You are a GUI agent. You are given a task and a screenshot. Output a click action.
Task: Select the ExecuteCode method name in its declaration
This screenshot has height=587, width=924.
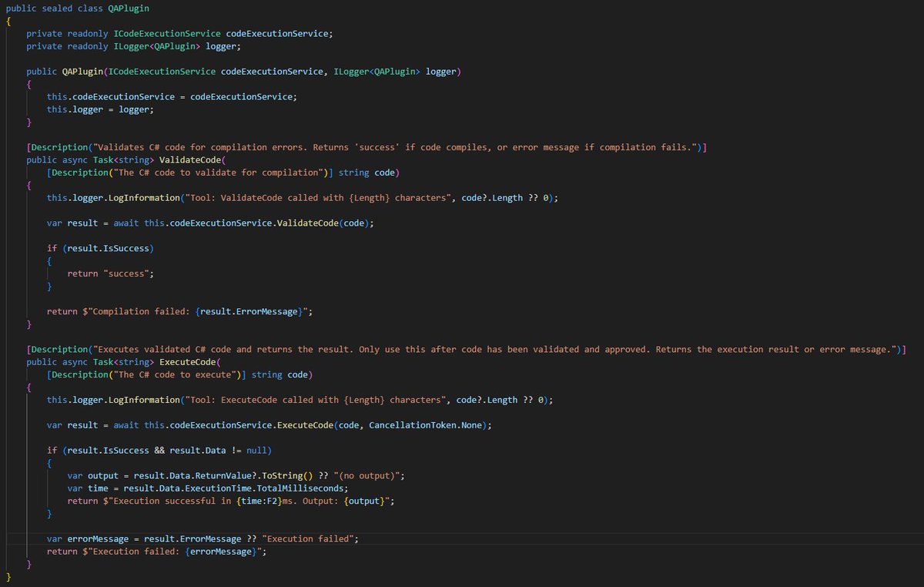(187, 362)
